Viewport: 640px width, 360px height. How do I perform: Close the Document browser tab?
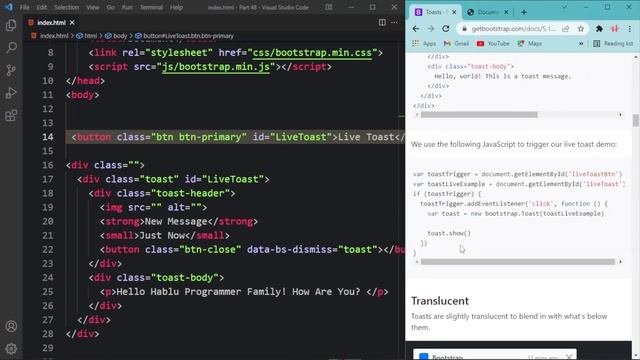506,12
